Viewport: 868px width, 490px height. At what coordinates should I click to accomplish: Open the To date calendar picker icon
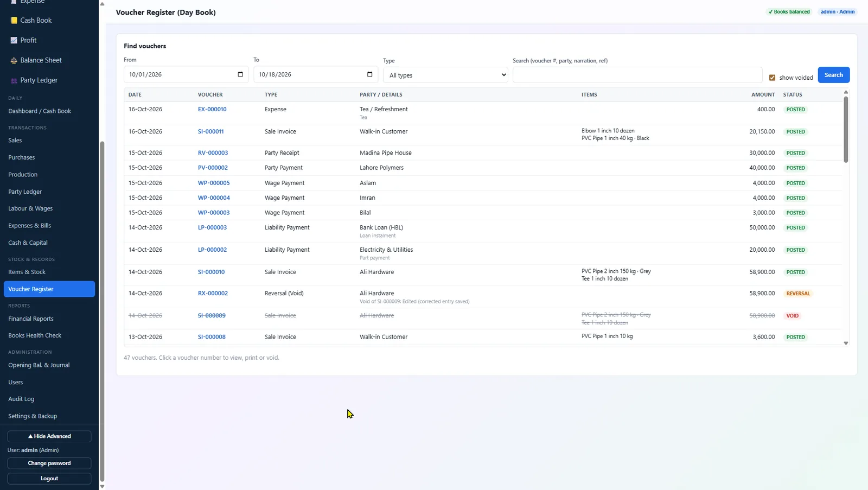click(x=370, y=74)
